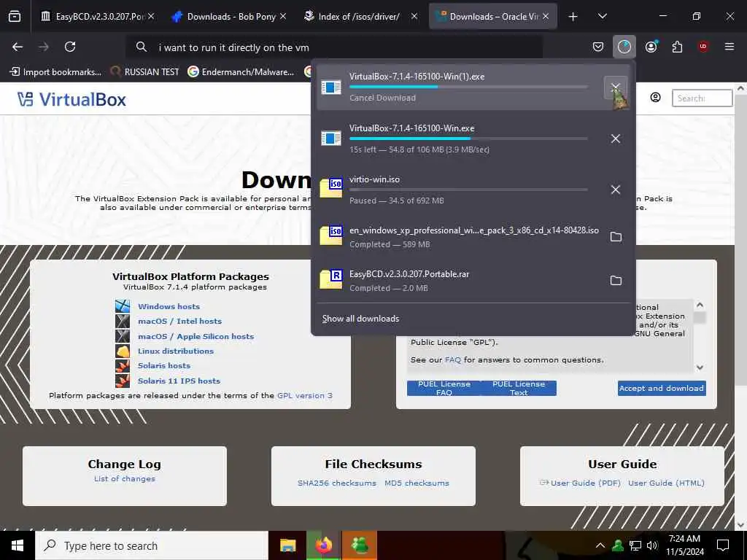747x560 pixels.
Task: Click the Save to Pocket icon
Action: [598, 47]
